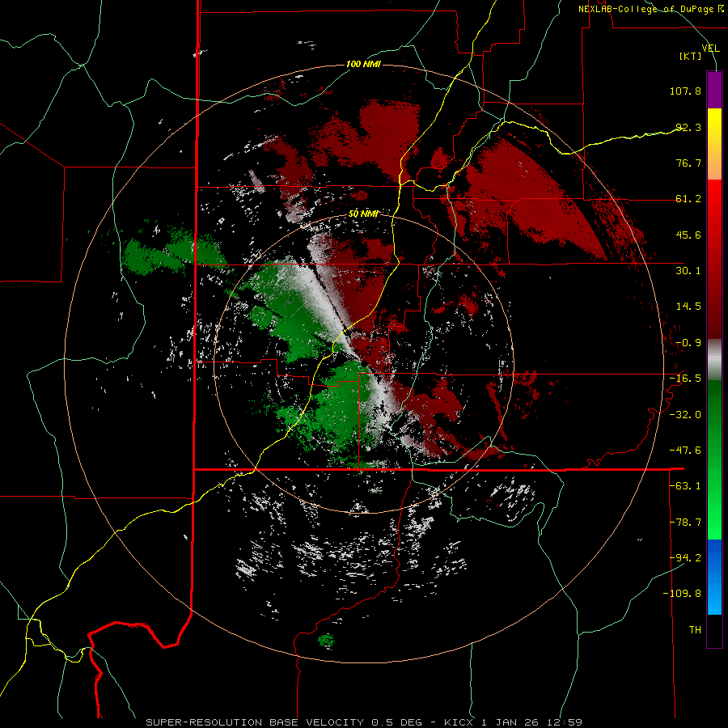Click the -47.6 velocity scale value
Viewport: 728px width, 728px height.
[685, 450]
